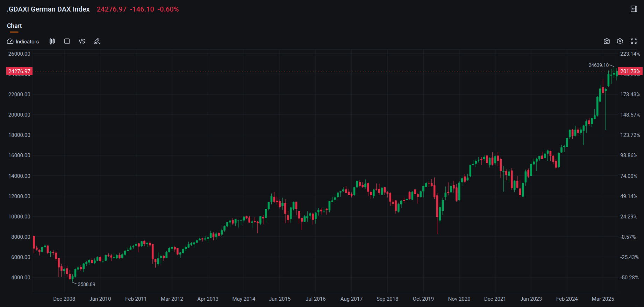Click the 24639.10 high price marker

tap(598, 65)
